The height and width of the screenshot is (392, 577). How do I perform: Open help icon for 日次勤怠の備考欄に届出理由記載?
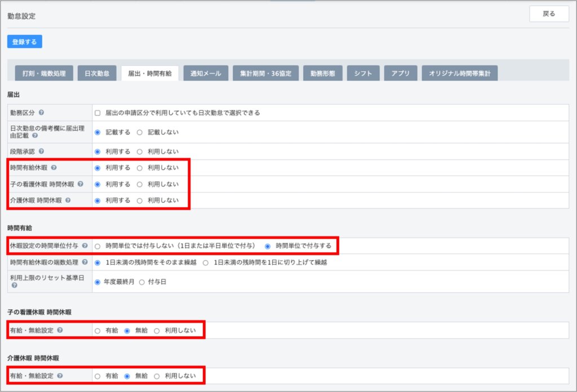tap(35, 136)
